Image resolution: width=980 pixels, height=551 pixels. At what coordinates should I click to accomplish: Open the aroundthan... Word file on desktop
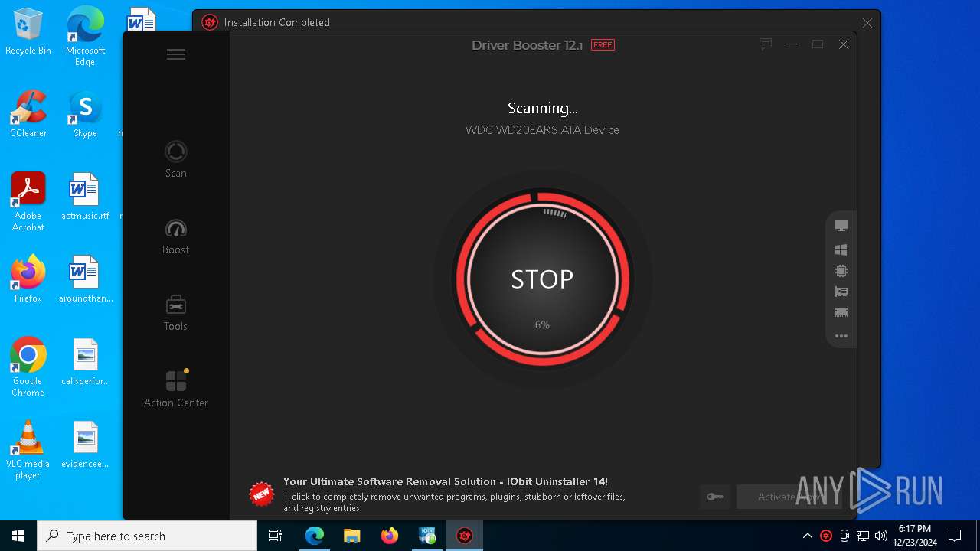coord(85,279)
